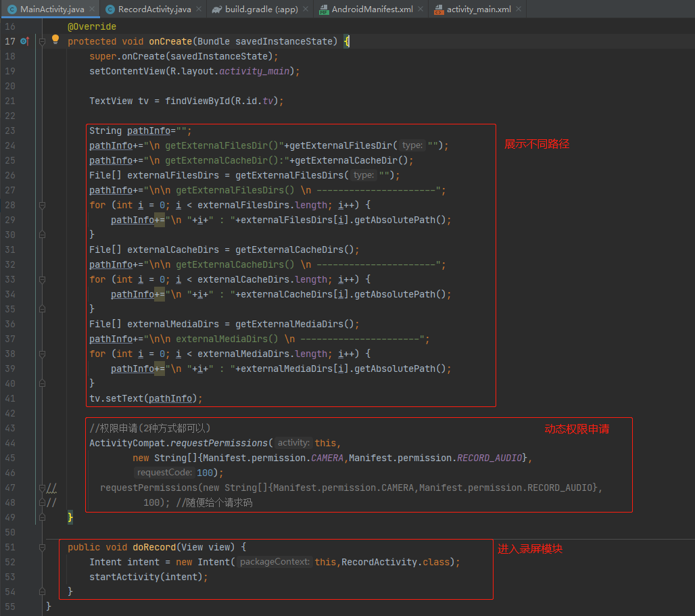Click the "requestCode:" parameter hint
The image size is (695, 616).
point(164,473)
